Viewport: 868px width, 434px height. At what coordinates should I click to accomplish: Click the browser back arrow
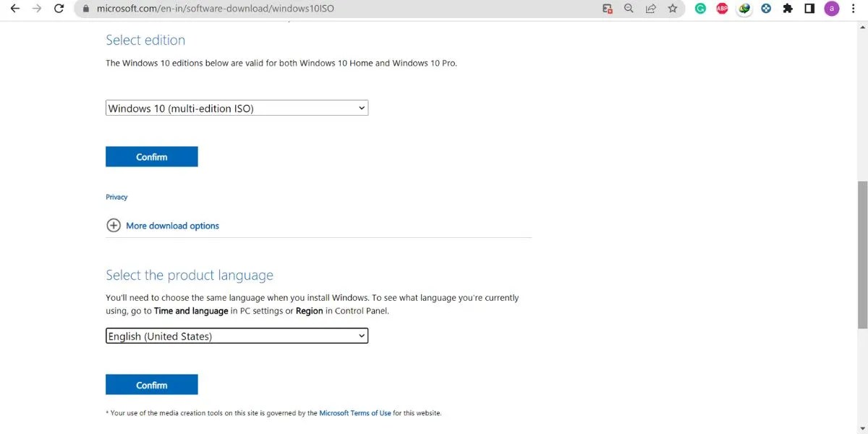pyautogui.click(x=14, y=8)
